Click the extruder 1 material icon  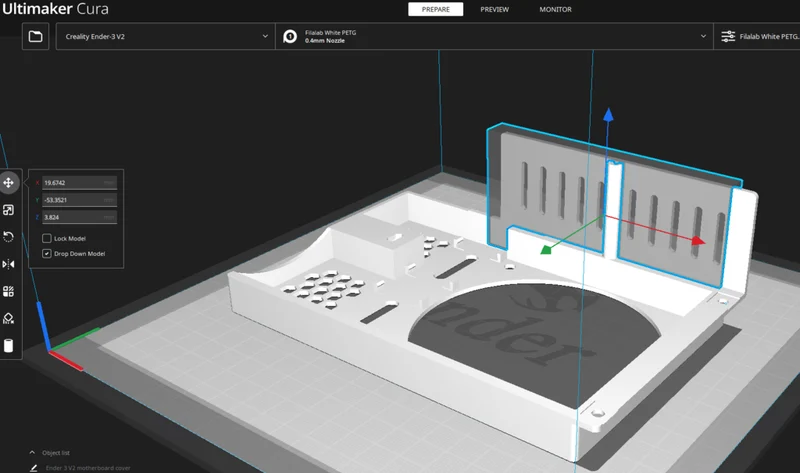290,36
